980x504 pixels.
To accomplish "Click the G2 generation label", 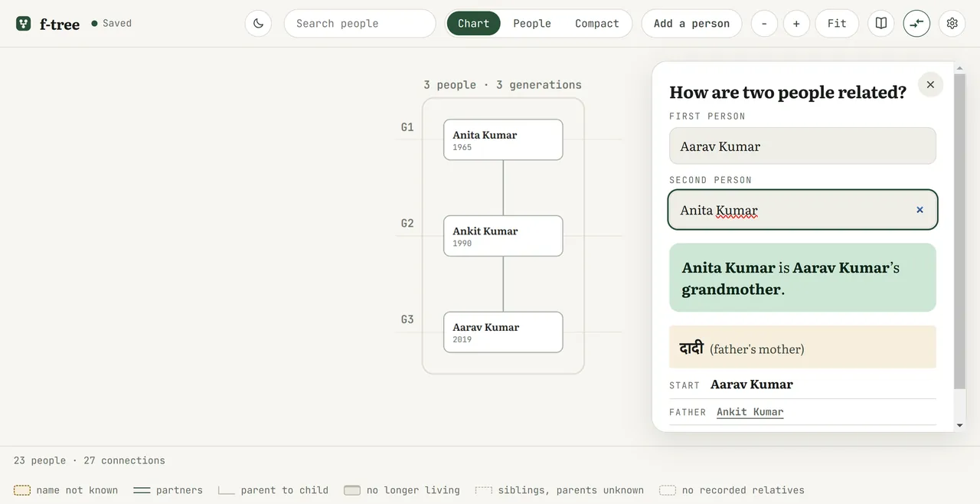I will point(407,224).
